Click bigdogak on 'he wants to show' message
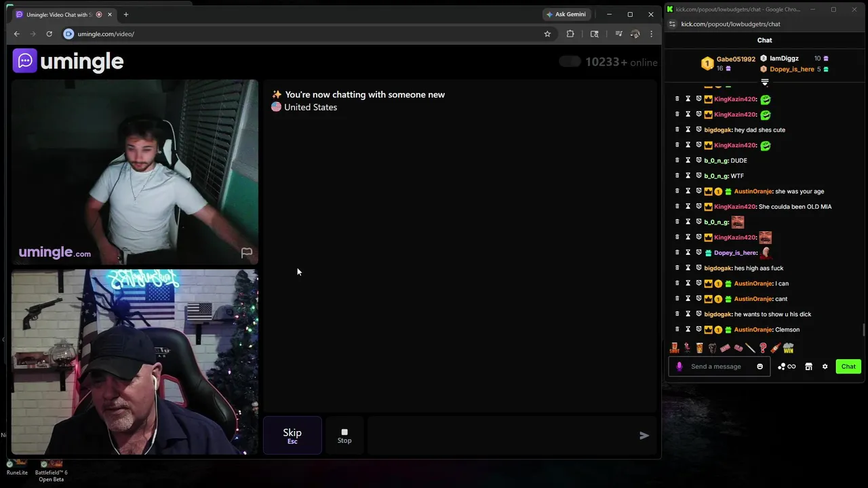 717,314
